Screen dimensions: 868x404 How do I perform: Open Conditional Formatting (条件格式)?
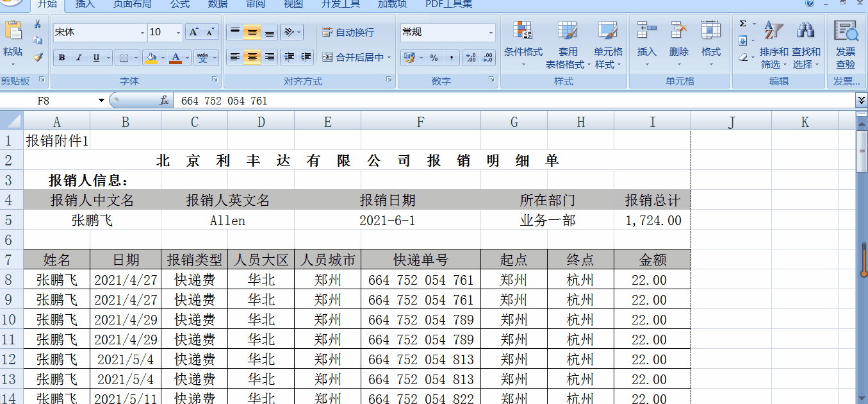coord(523,45)
